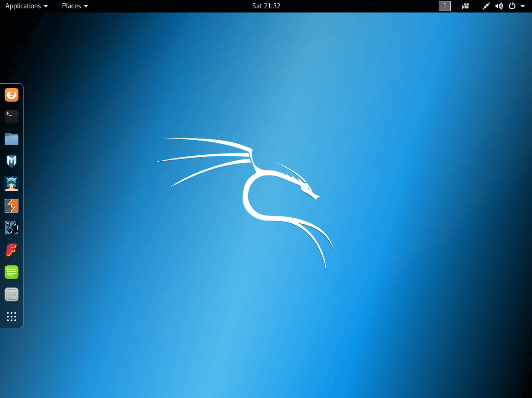Open the Places menu
532x398 pixels.
click(x=75, y=6)
